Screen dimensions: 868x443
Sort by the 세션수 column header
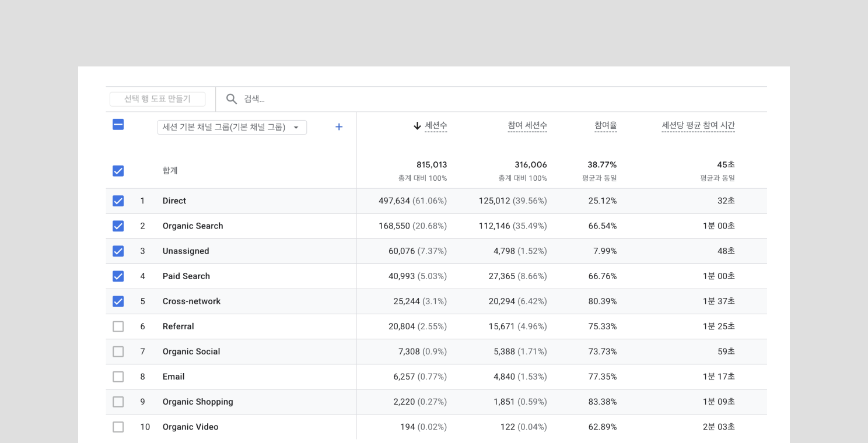coord(436,125)
